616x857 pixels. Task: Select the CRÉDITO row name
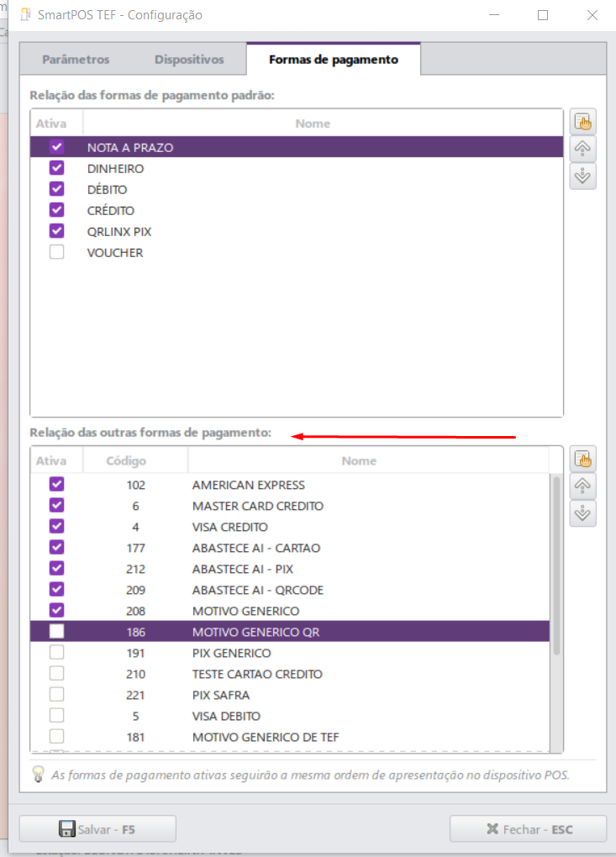111,210
